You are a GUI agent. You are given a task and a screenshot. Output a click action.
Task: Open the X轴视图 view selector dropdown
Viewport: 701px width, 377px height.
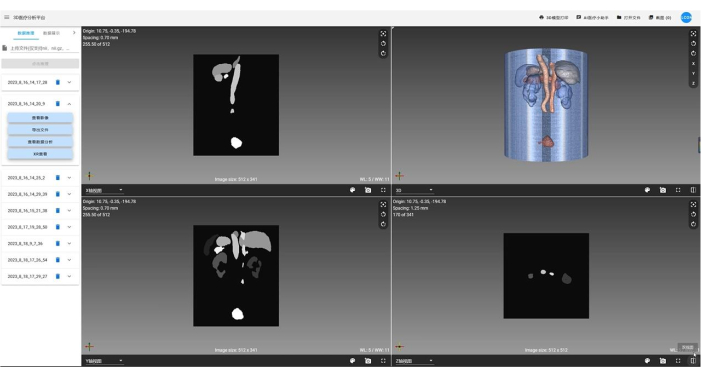tap(104, 190)
